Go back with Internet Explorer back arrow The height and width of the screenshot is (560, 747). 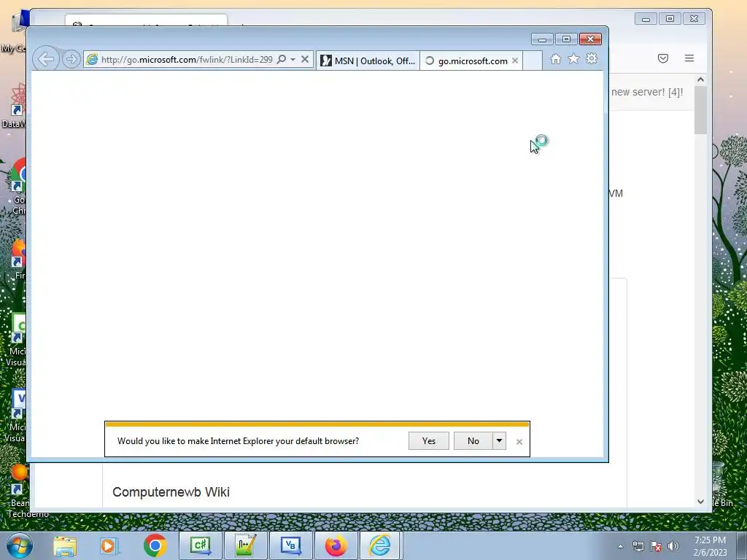46,59
